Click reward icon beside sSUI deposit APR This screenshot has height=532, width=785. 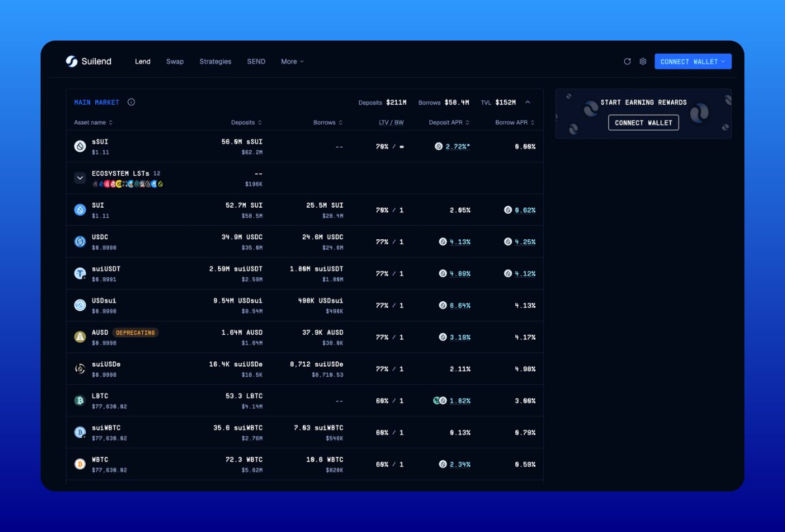point(439,146)
